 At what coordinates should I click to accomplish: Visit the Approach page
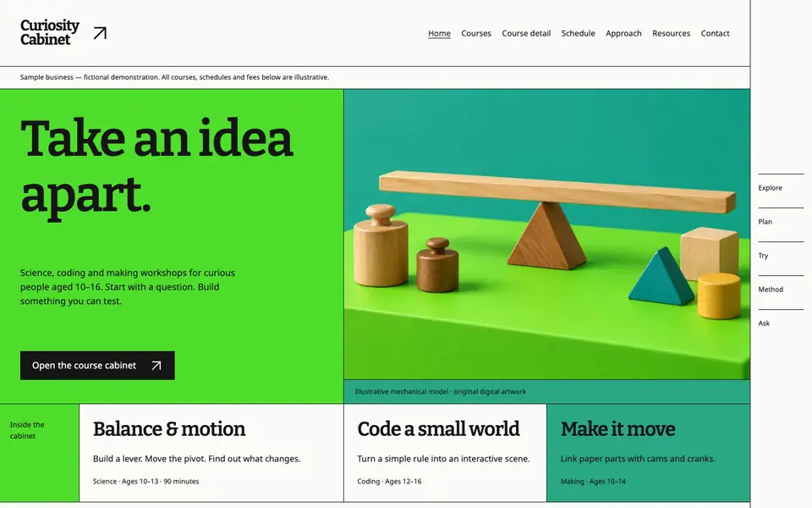pyautogui.click(x=623, y=33)
